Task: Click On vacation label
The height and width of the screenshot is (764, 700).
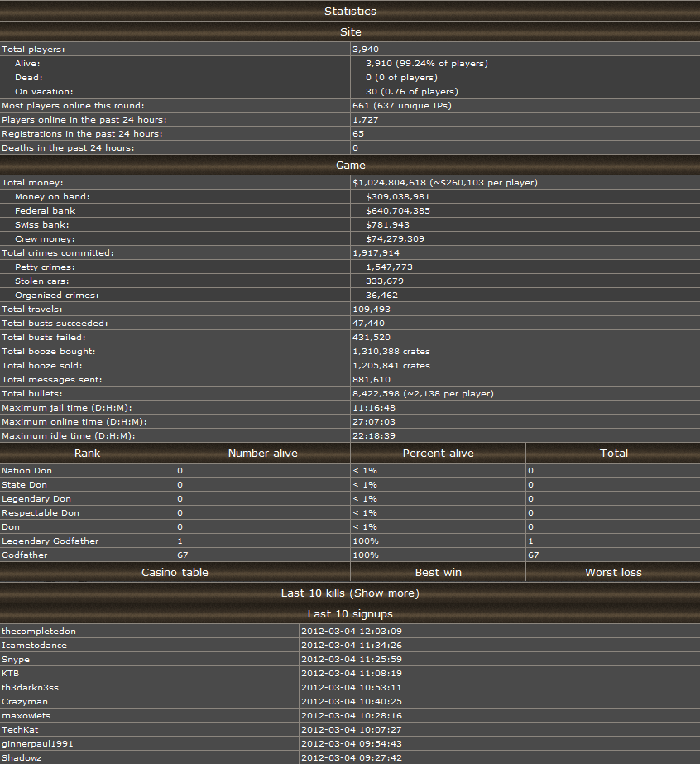Action: tap(44, 92)
